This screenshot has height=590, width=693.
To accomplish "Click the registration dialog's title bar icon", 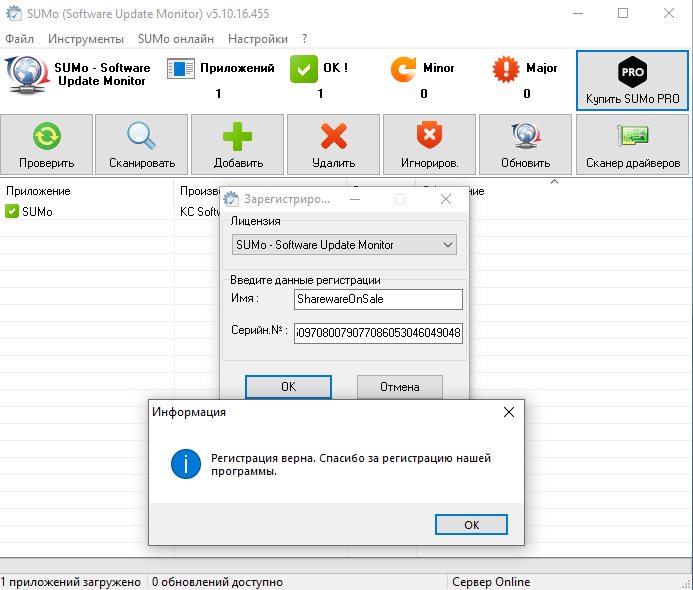I will (x=231, y=199).
